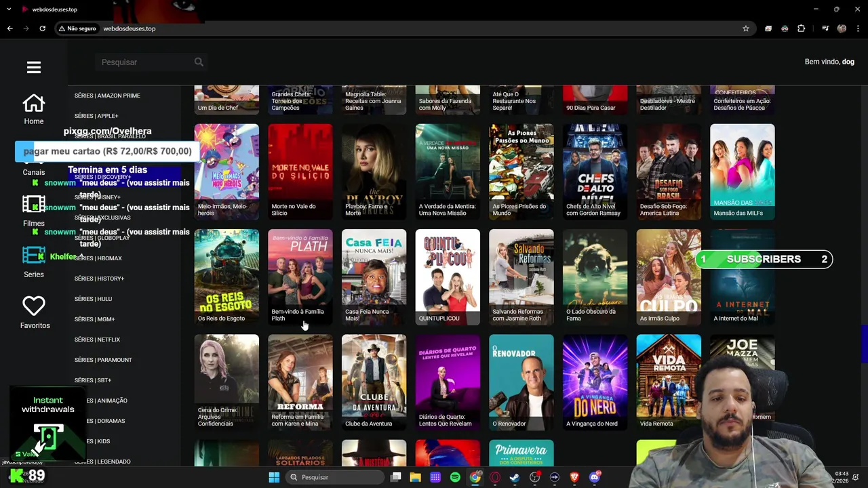Select SÉRIES | HULU category

pyautogui.click(x=93, y=299)
